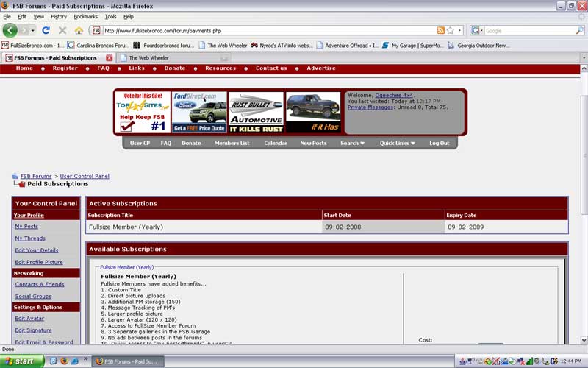This screenshot has width=588, height=368.
Task: Focus the Google search box
Action: [529, 30]
